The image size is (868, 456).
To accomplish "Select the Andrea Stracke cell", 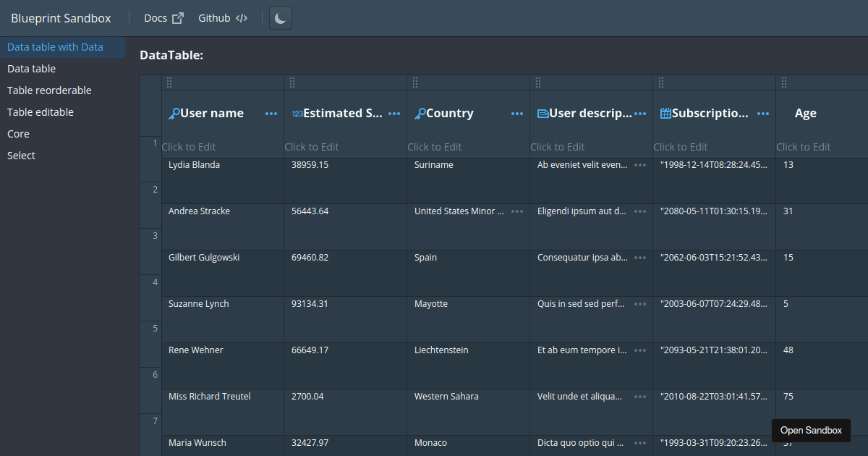I will (223, 227).
